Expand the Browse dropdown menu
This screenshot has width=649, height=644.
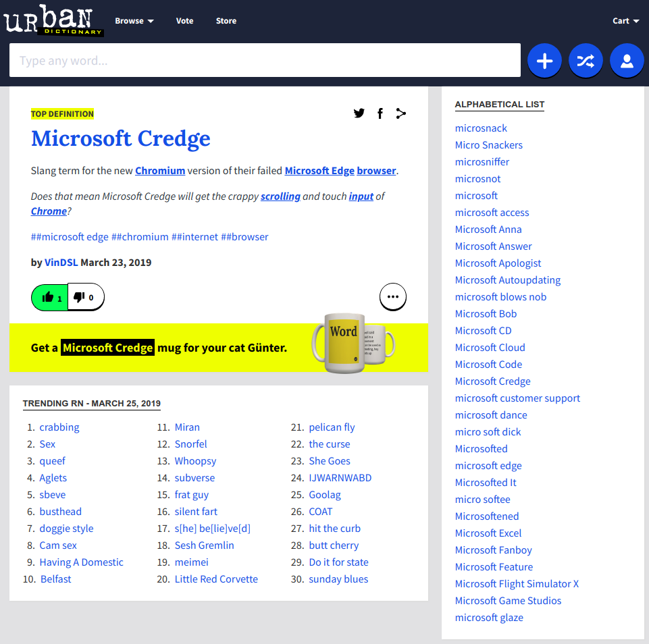click(134, 21)
